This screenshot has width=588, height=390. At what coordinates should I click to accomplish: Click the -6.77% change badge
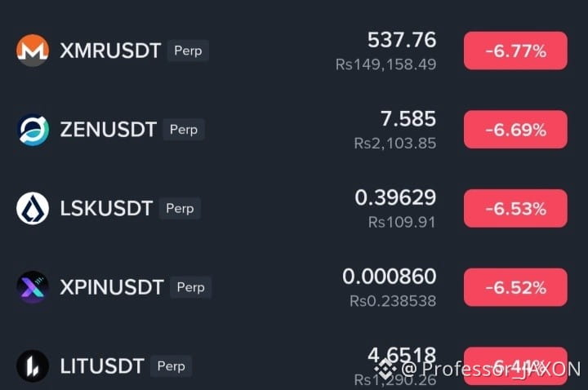point(515,51)
